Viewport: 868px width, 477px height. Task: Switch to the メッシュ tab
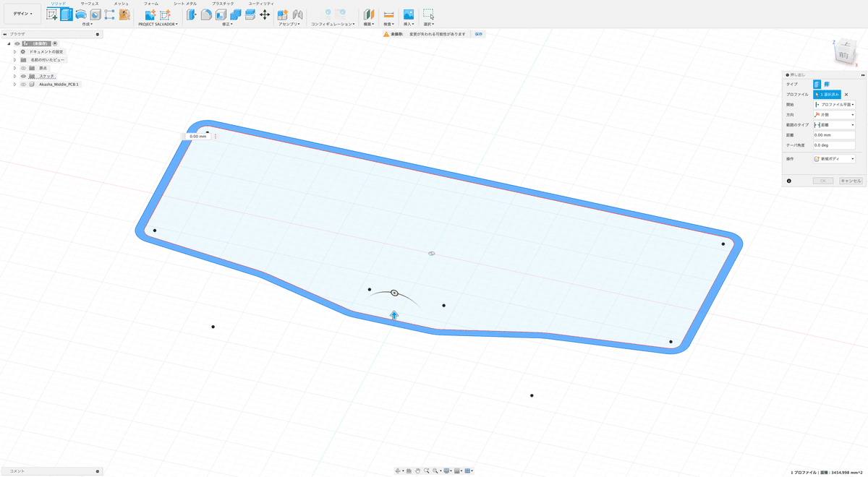tap(121, 4)
